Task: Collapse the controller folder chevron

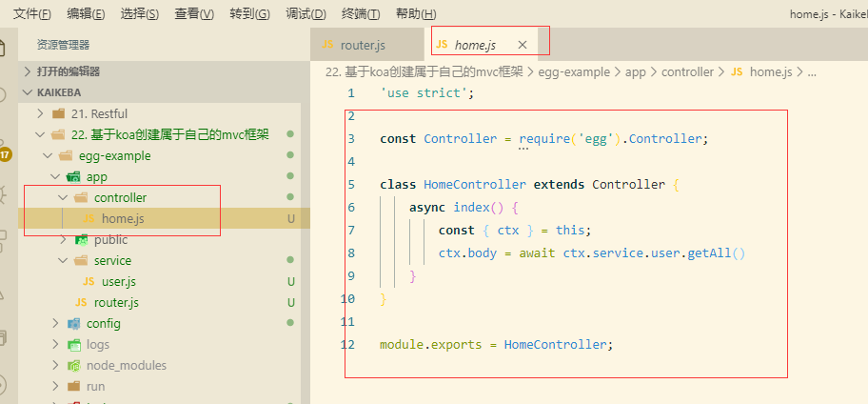Action: [x=63, y=198]
